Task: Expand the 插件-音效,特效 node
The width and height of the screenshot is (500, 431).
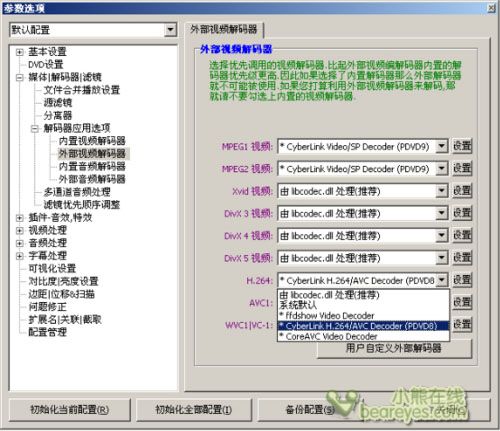Action: coord(19,218)
